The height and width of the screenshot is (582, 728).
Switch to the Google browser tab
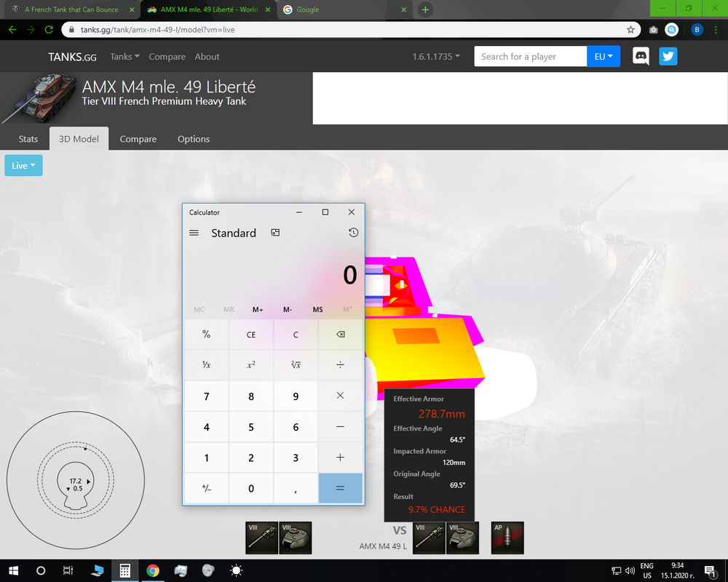[x=344, y=9]
